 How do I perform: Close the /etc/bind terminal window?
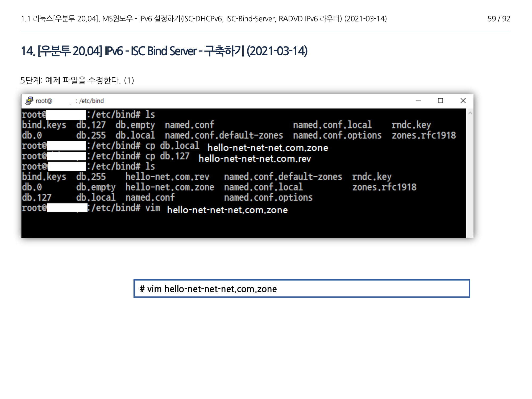pyautogui.click(x=463, y=101)
